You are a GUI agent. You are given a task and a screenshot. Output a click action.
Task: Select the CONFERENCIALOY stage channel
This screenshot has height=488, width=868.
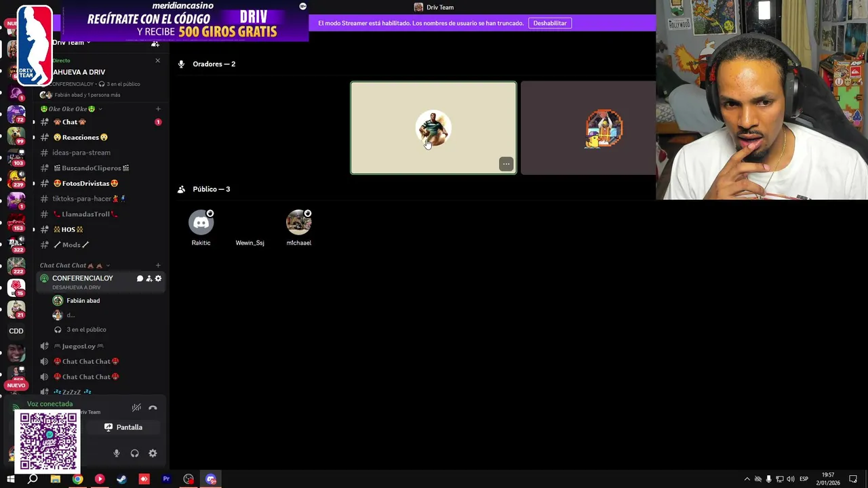click(x=100, y=282)
